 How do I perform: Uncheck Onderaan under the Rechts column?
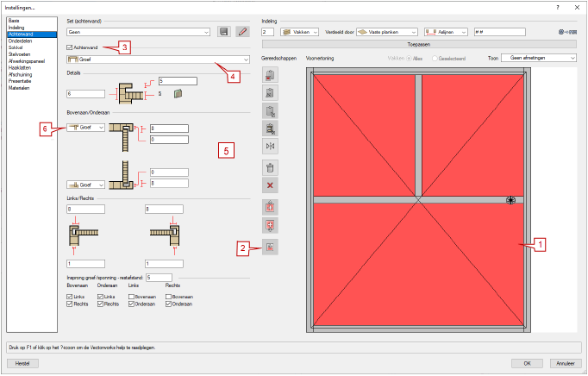(x=168, y=304)
